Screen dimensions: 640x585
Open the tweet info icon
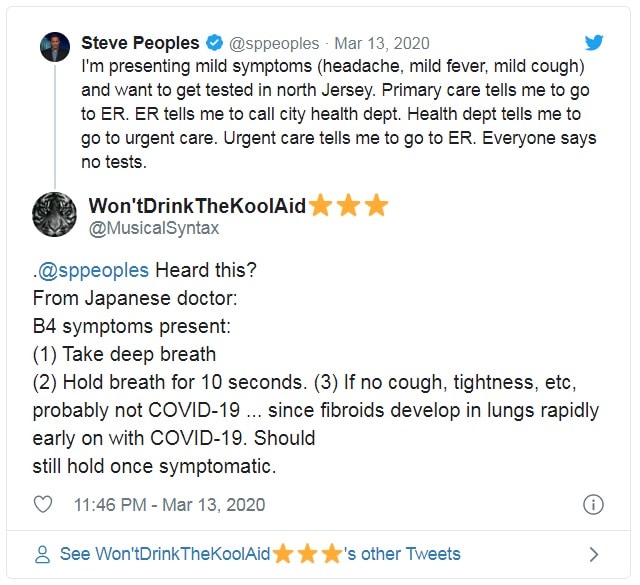[592, 504]
